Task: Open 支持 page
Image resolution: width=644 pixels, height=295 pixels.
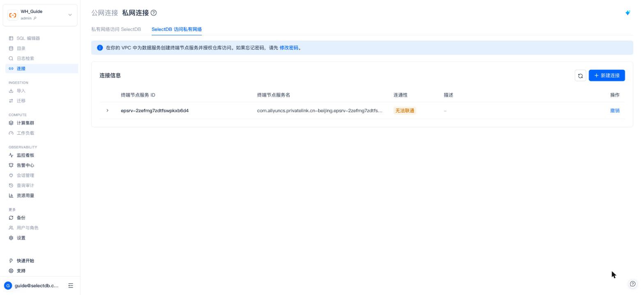Action: (21, 271)
